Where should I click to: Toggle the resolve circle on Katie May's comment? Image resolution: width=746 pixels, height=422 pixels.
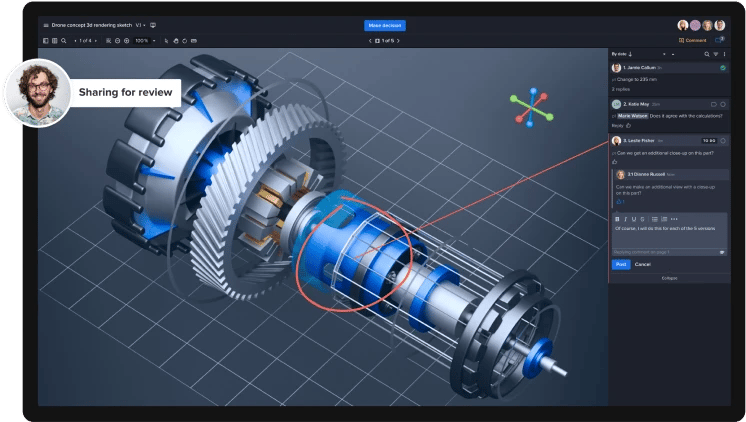click(x=722, y=103)
